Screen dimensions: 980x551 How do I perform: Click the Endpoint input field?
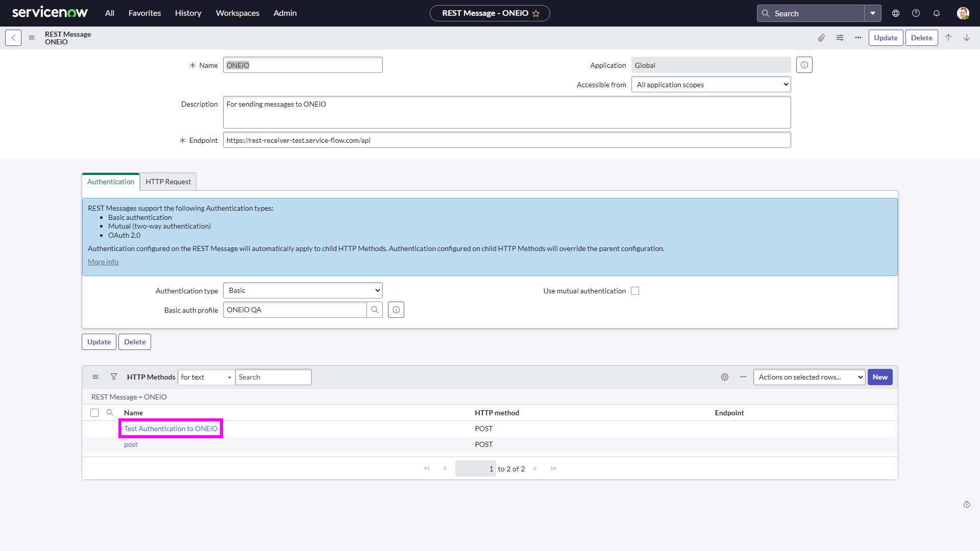(507, 140)
